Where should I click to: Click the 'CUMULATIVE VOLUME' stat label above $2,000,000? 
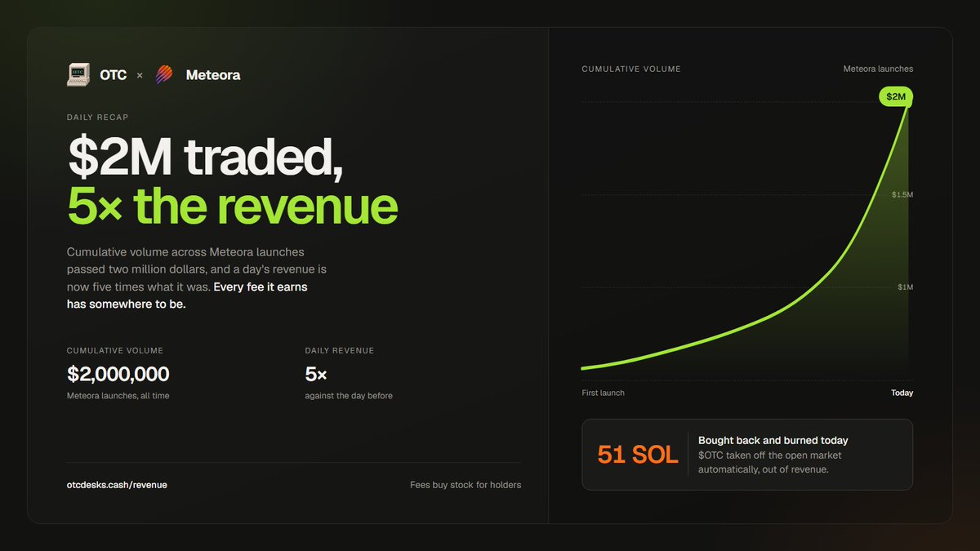(115, 351)
